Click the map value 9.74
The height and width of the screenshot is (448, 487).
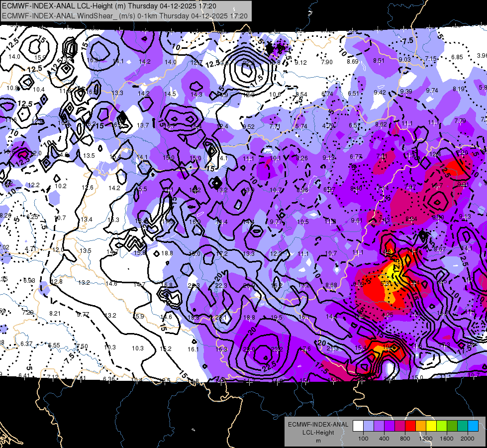pyautogui.click(x=432, y=90)
